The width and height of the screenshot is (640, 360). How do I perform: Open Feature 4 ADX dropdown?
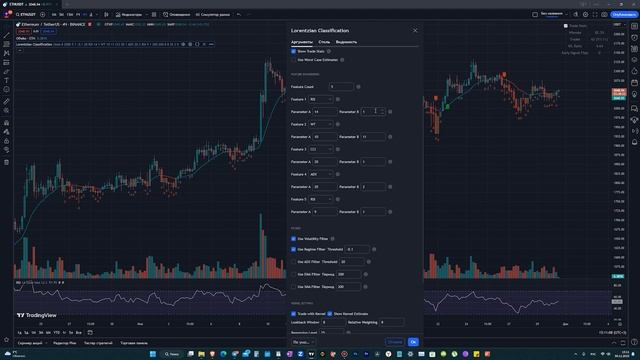(321, 174)
